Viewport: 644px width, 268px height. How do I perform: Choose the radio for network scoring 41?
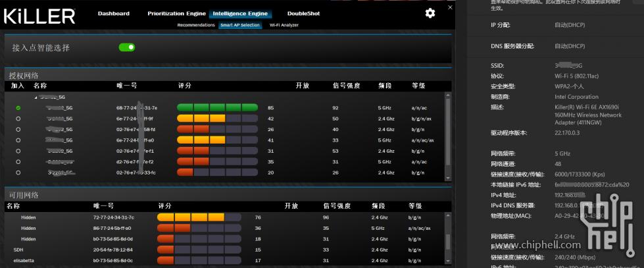click(18, 140)
